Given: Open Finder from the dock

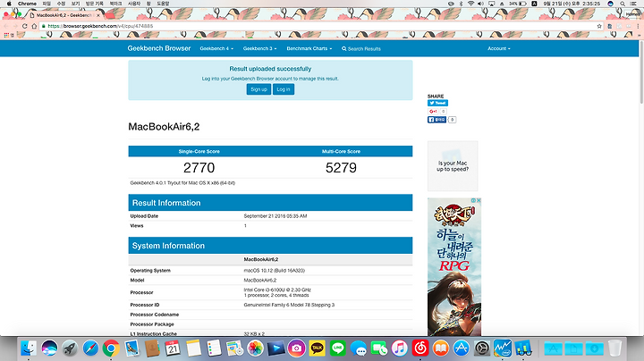Looking at the screenshot, I should [29, 348].
